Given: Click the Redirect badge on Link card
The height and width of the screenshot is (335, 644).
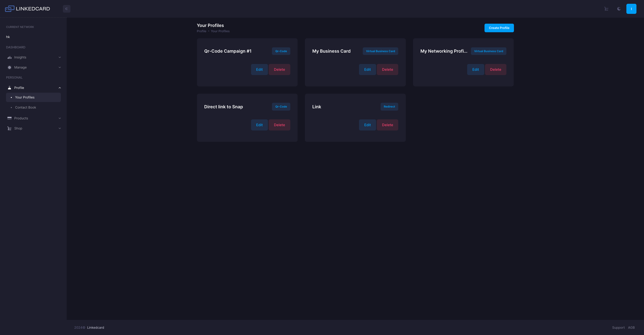Looking at the screenshot, I should [x=389, y=107].
